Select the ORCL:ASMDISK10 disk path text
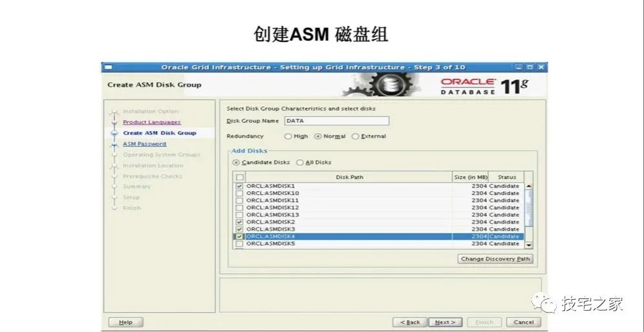 tap(273, 193)
